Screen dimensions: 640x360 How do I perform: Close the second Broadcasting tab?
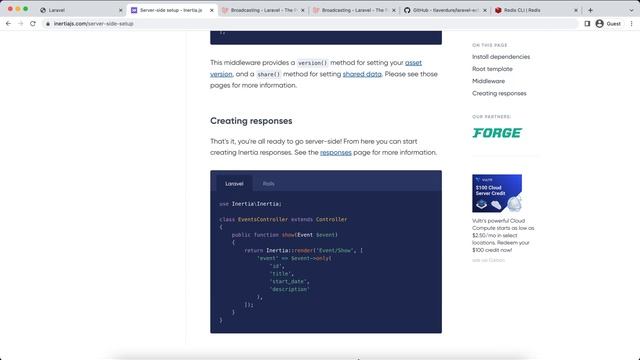[393, 10]
